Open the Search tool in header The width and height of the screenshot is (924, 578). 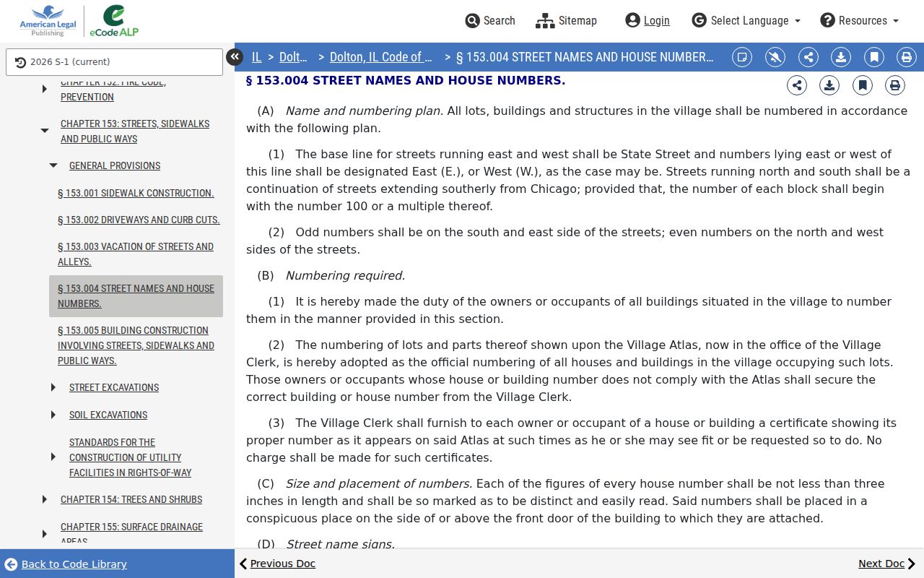click(490, 20)
